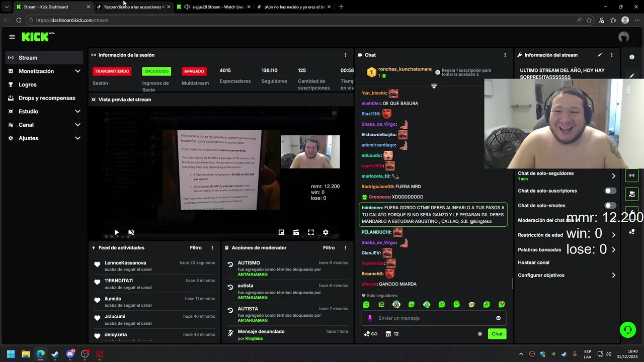Open session info three-dot options menu
This screenshot has width=644, height=362.
[x=345, y=55]
